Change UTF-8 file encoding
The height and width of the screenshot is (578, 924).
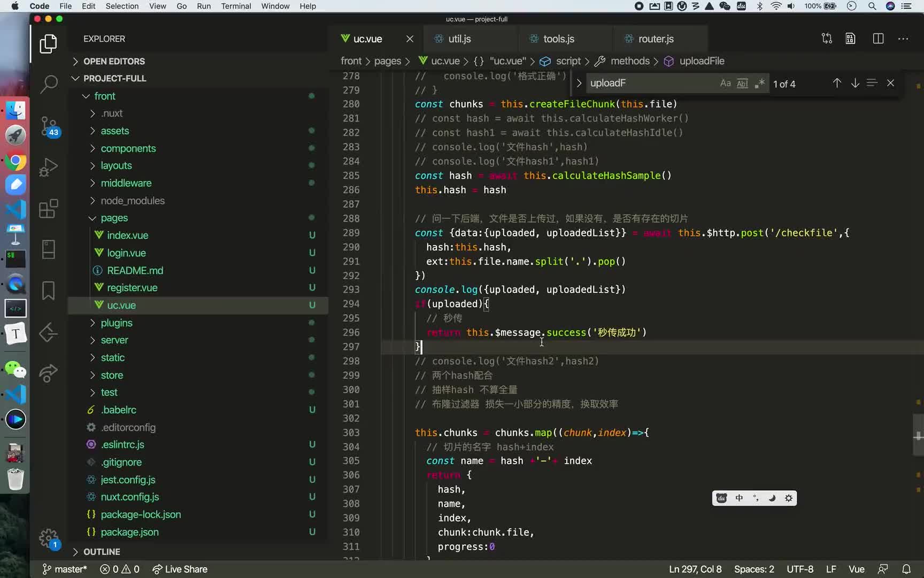(x=800, y=569)
